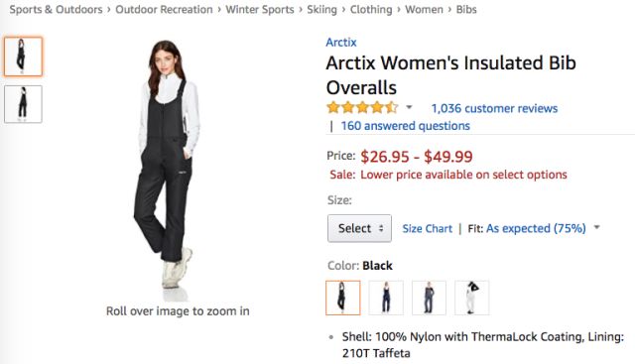Go to Sports & Outdoors breadcrumb
This screenshot has width=635, height=364.
[56, 9]
